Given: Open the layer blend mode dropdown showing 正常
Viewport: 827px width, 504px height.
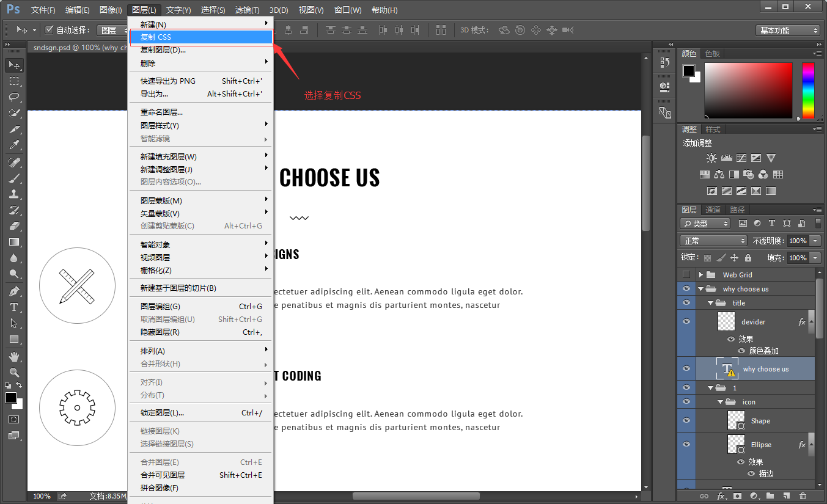Looking at the screenshot, I should (713, 240).
